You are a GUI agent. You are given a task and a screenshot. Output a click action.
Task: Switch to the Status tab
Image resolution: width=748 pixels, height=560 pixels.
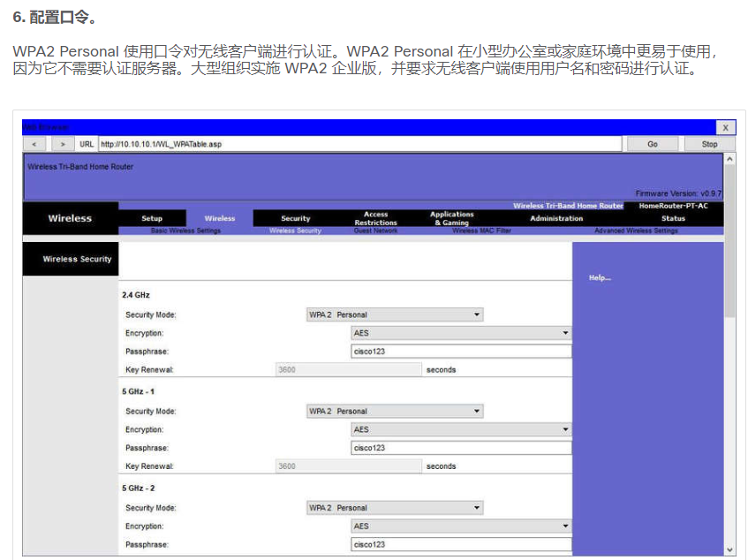pyautogui.click(x=673, y=218)
